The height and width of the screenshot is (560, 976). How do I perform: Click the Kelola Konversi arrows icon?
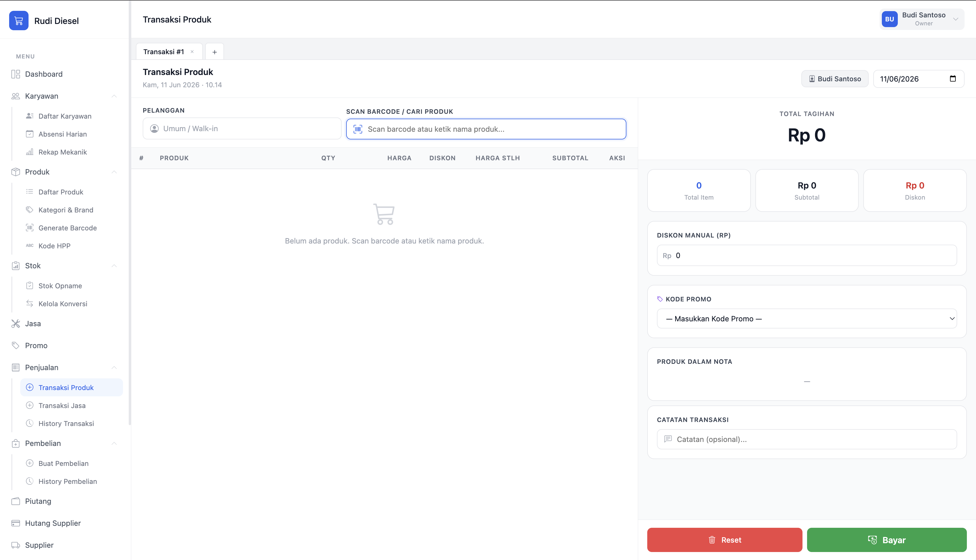click(x=30, y=303)
